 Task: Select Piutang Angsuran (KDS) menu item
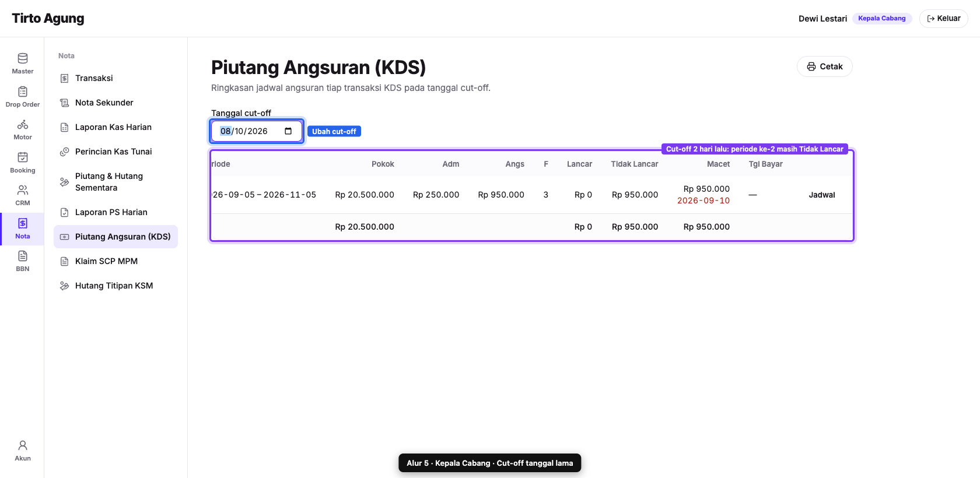116,237
